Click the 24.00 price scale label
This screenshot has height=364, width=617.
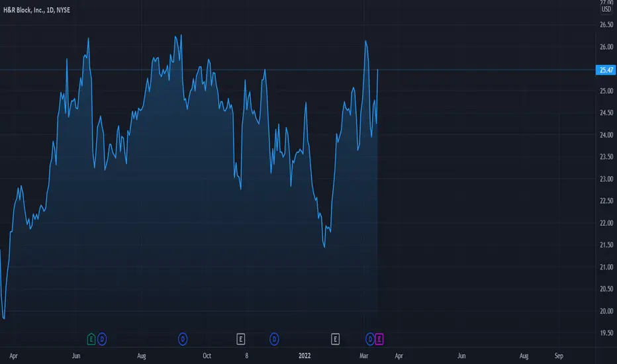(x=606, y=135)
